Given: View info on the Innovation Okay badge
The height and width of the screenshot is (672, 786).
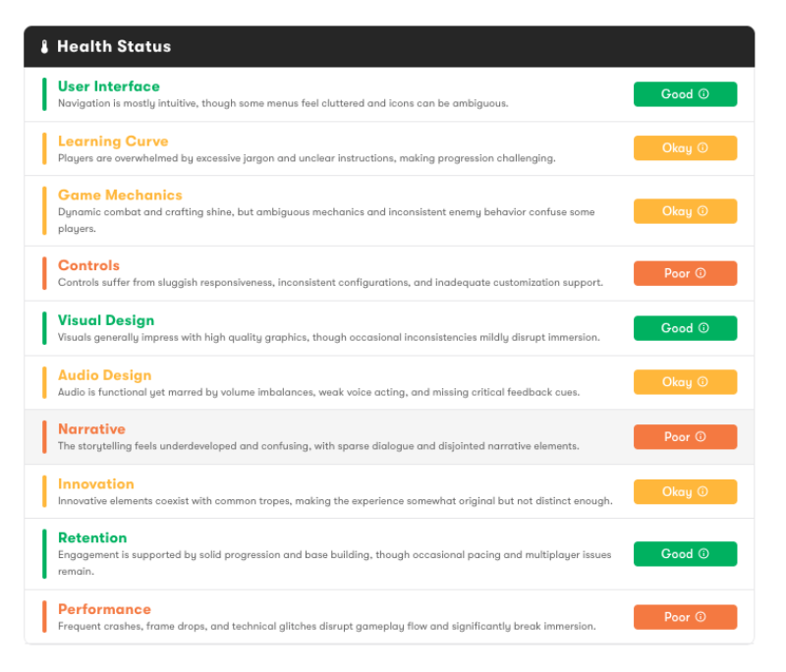Looking at the screenshot, I should coord(703,491).
